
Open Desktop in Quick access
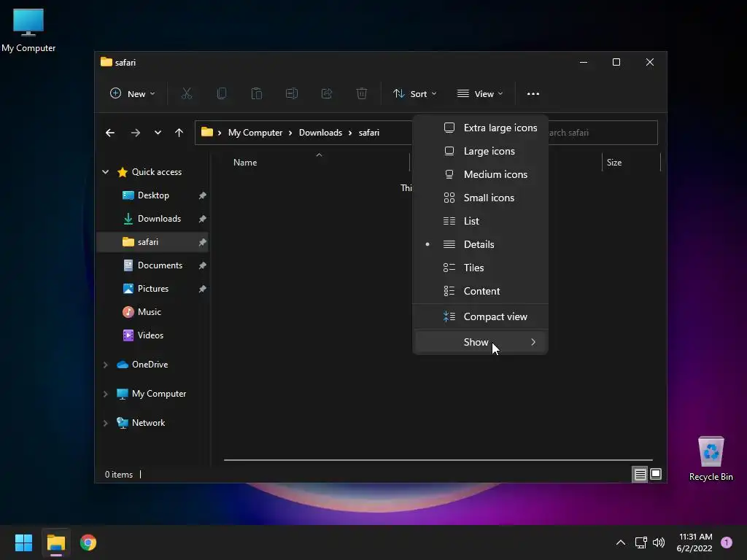pyautogui.click(x=152, y=195)
